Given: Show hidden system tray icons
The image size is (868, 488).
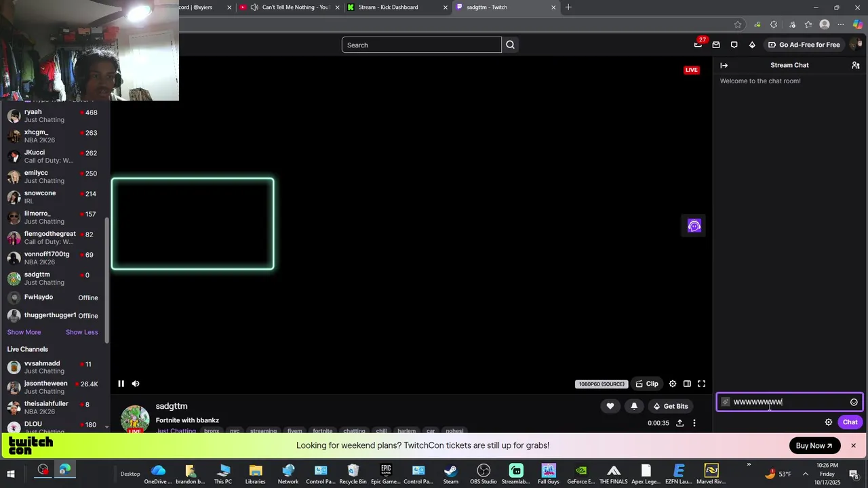Looking at the screenshot, I should tap(806, 474).
